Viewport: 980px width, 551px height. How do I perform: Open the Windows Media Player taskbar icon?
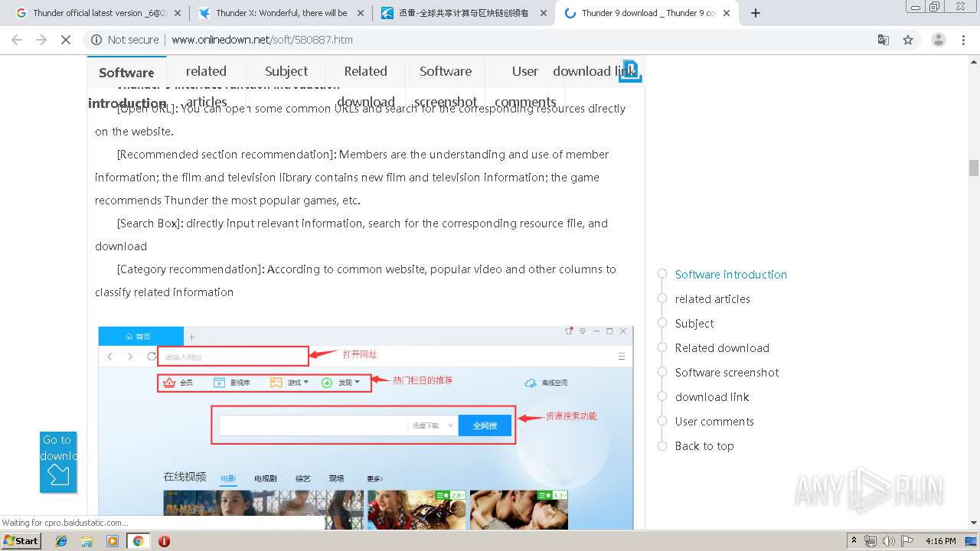[113, 541]
